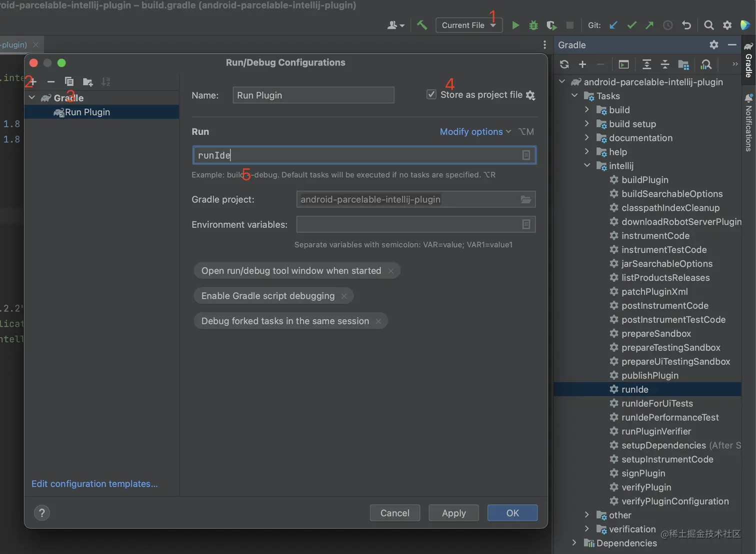Screen dimensions: 756x554
Task: Expand the Run tasks field editor icon
Action: (526, 155)
